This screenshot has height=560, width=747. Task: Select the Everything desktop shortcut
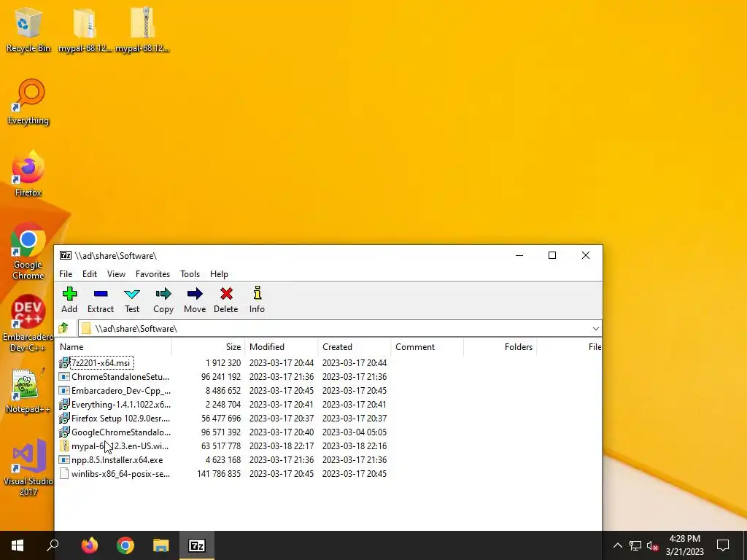[28, 102]
